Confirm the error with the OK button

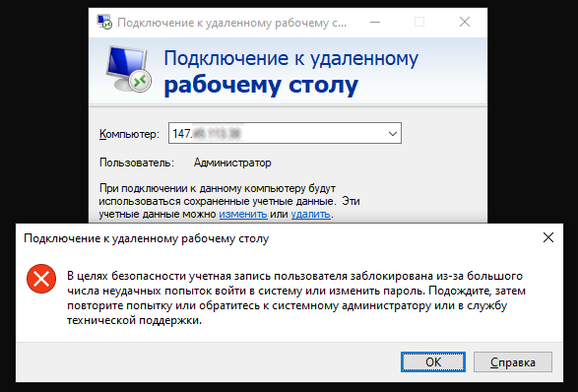[x=433, y=361]
